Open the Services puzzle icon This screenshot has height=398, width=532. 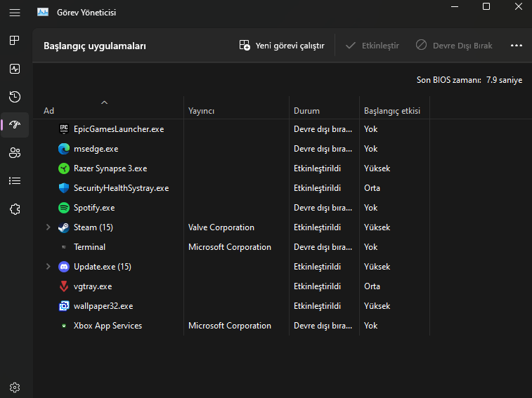[14, 209]
